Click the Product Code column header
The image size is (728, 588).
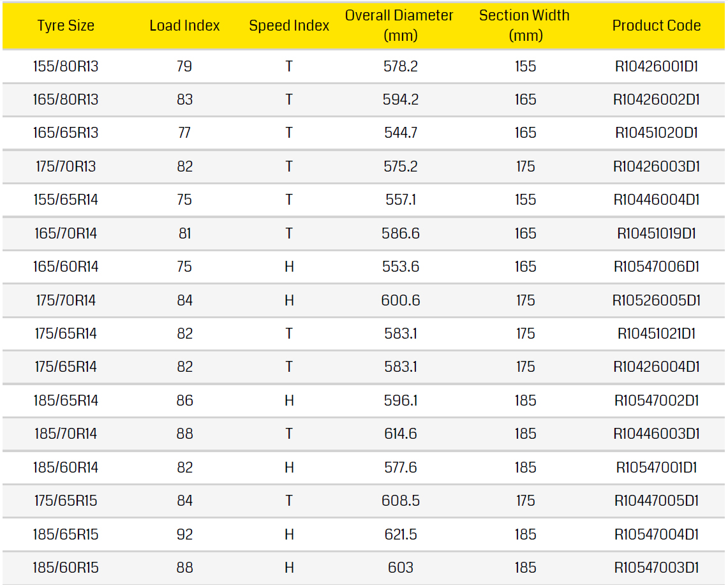pos(657,26)
